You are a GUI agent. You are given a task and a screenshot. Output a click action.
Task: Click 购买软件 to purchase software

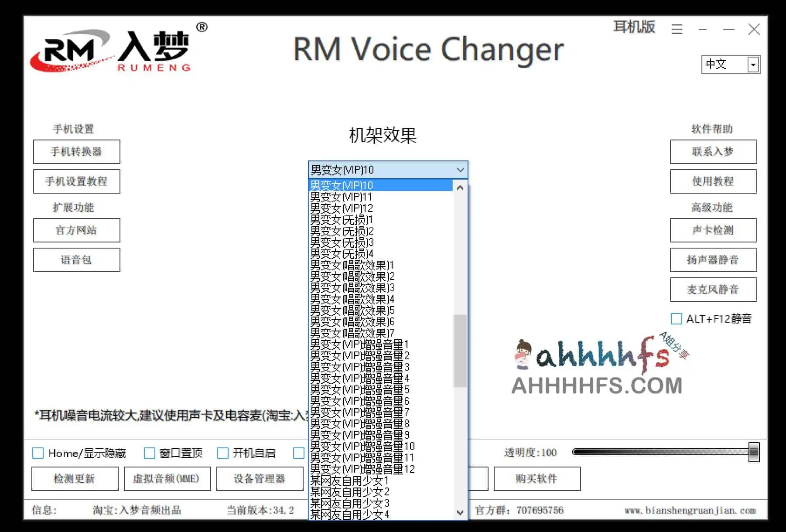click(x=537, y=478)
